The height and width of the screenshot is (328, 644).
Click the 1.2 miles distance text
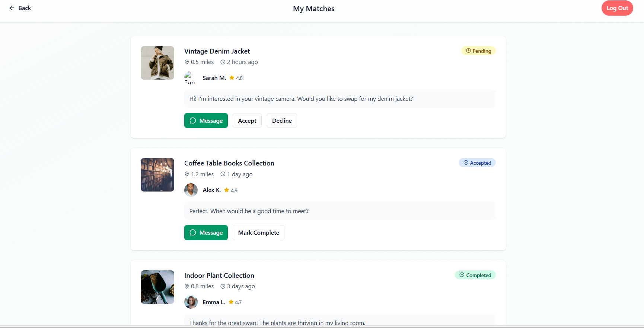click(203, 174)
